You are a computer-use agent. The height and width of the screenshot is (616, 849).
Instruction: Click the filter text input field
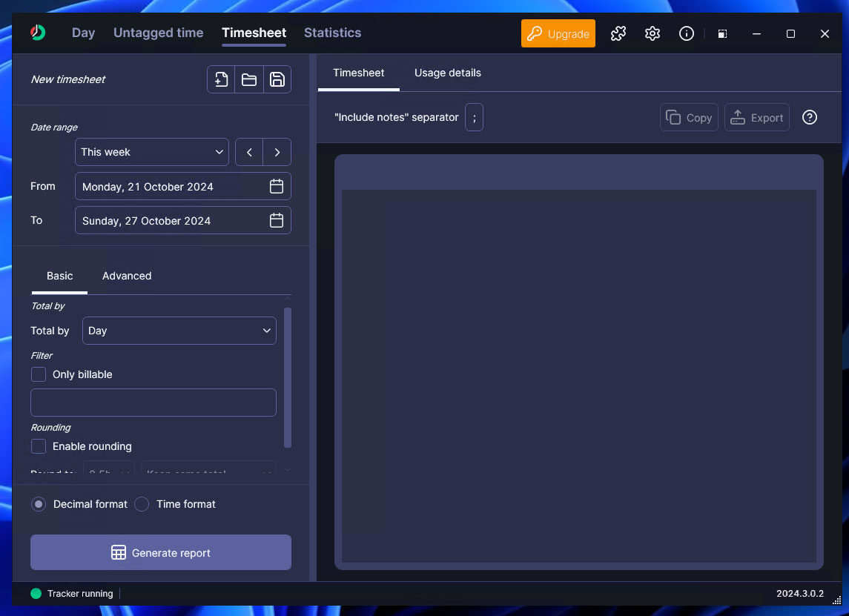pyautogui.click(x=153, y=403)
